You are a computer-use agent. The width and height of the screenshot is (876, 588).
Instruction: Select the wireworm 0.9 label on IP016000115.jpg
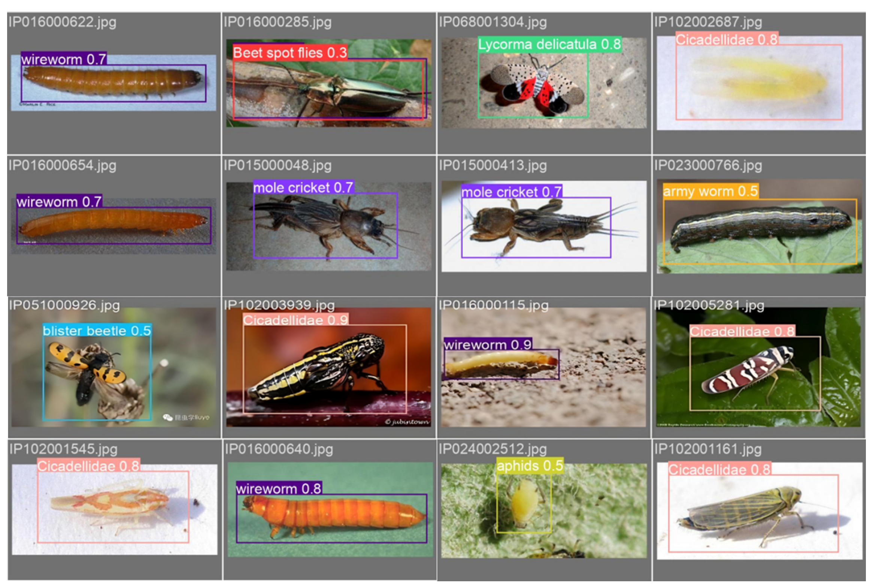488,343
